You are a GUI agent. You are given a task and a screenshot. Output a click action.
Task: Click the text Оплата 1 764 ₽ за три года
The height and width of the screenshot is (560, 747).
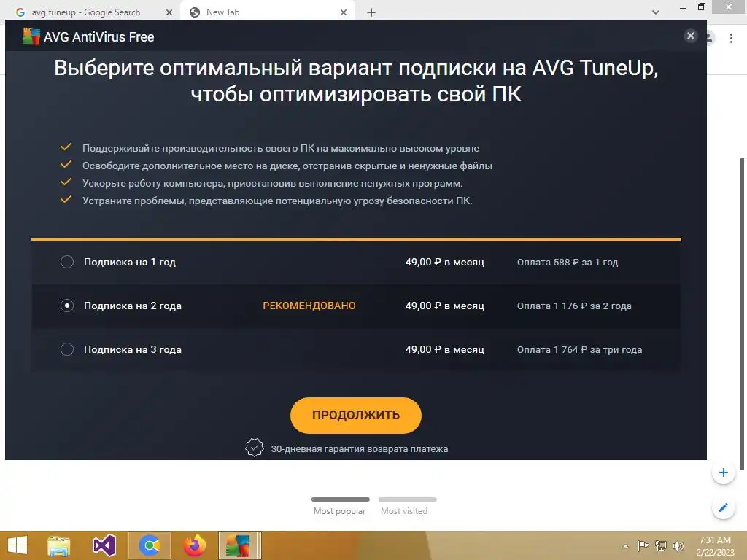pos(579,350)
